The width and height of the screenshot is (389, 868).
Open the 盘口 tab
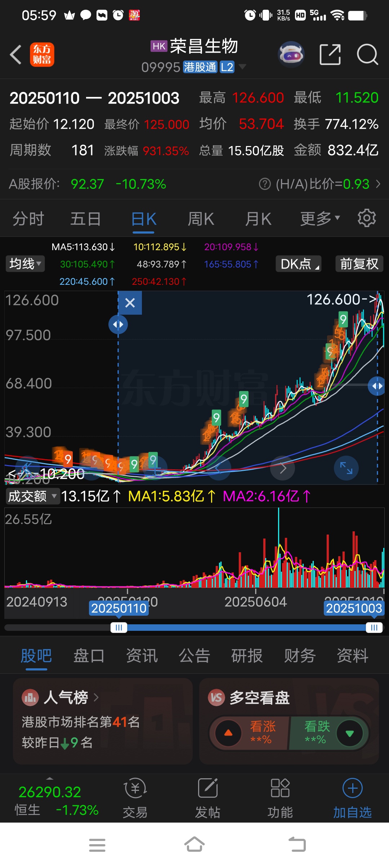89,656
